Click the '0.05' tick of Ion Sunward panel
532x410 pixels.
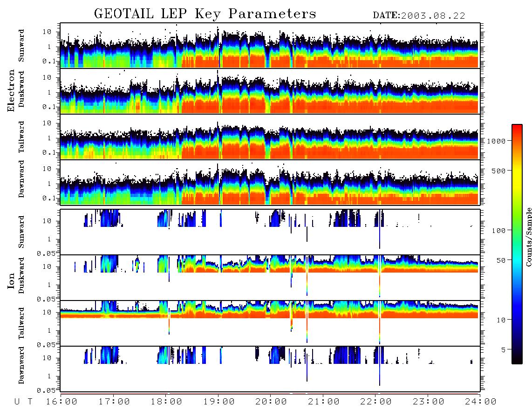pos(46,253)
